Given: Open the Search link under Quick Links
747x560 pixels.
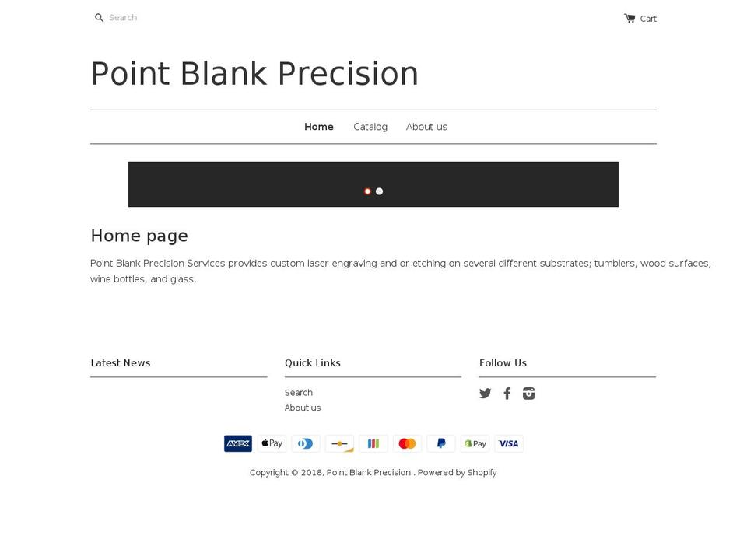Looking at the screenshot, I should click(299, 393).
